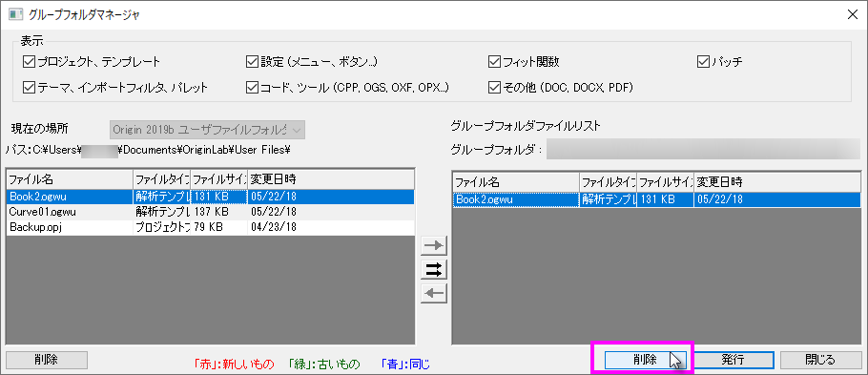Click 削除 button under group folder list

click(646, 360)
